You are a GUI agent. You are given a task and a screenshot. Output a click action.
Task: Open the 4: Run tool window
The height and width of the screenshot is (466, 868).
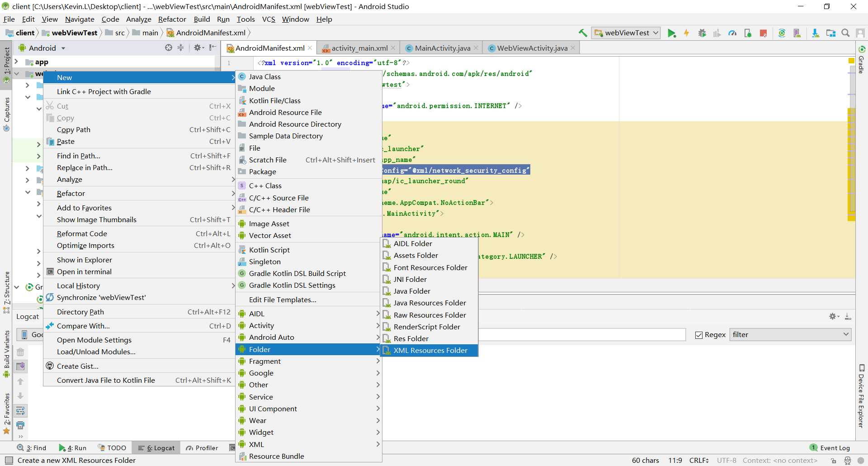click(x=72, y=448)
